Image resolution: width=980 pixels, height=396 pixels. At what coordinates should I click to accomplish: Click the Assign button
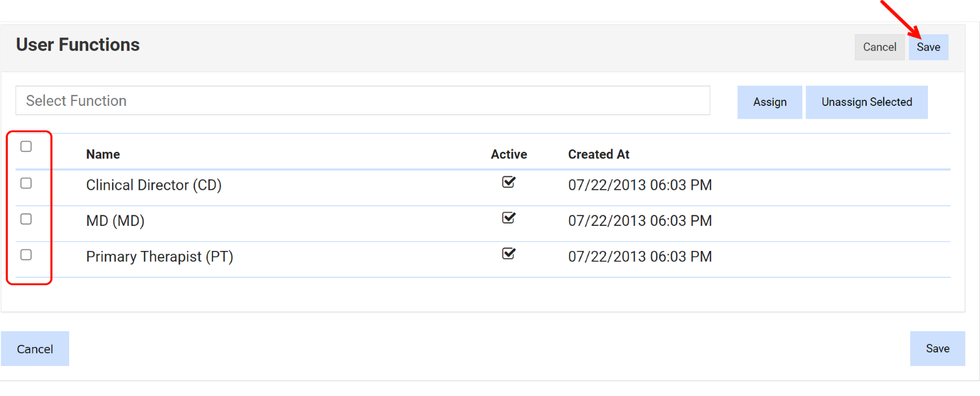tap(769, 102)
